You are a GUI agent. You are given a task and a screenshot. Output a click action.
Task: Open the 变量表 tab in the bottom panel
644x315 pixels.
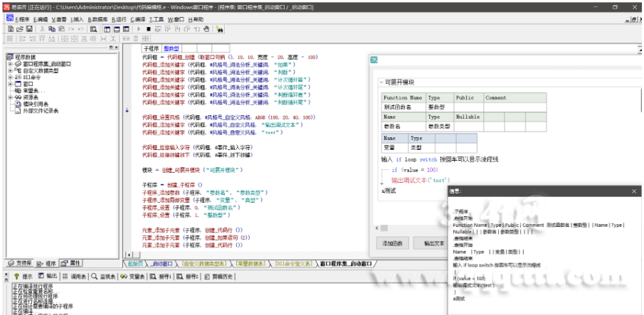pos(132,277)
